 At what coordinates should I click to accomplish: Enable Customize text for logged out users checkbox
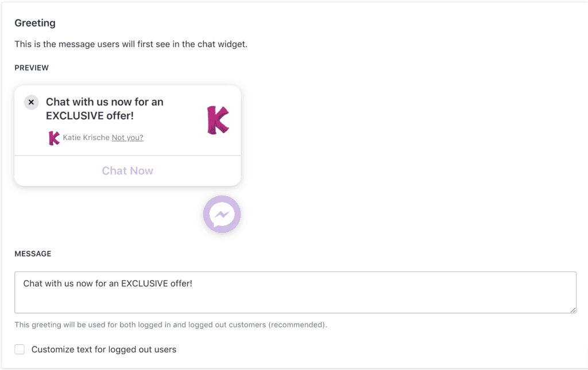click(20, 349)
